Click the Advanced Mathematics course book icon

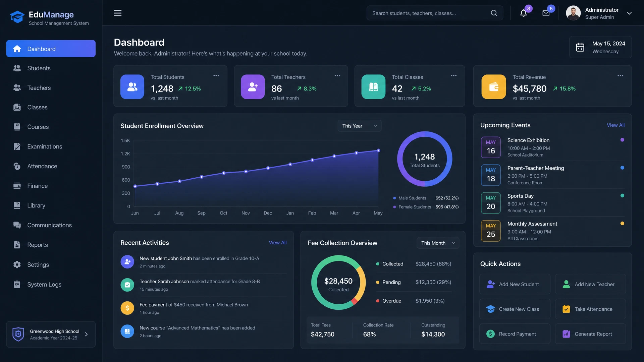click(x=127, y=331)
